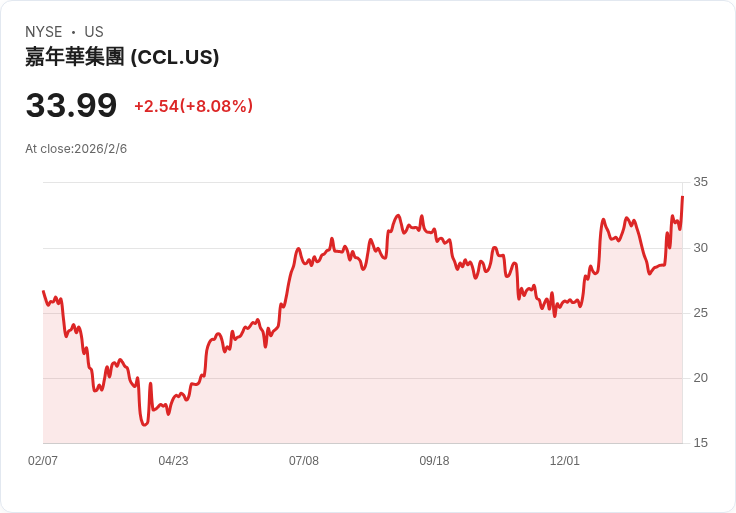This screenshot has height=513, width=736.
Task: Click the 15 price axis label
Action: pos(700,443)
